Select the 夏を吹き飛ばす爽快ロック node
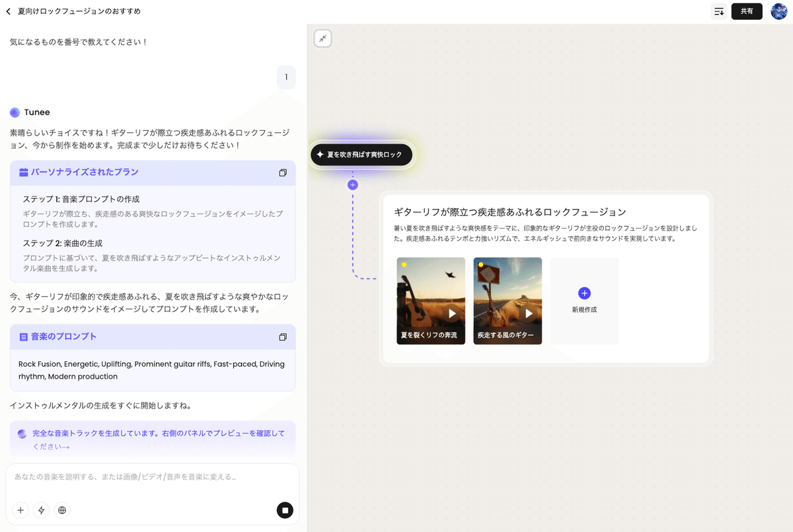The width and height of the screenshot is (793, 532). (361, 155)
